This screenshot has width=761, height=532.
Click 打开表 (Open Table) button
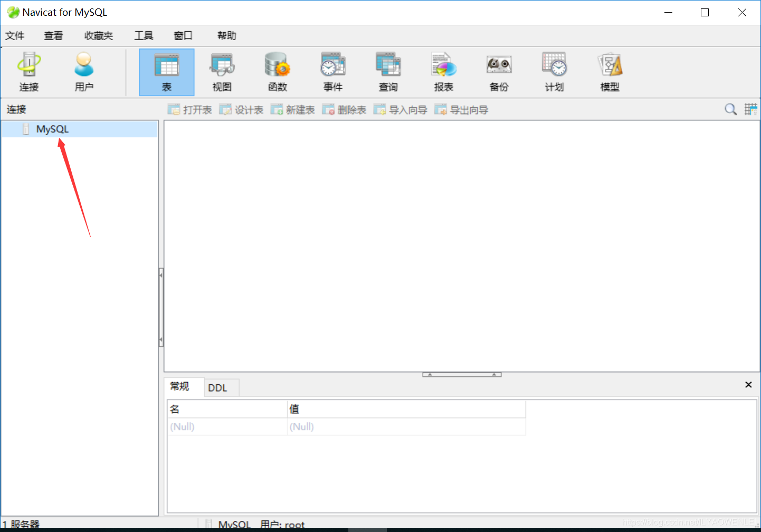click(190, 110)
